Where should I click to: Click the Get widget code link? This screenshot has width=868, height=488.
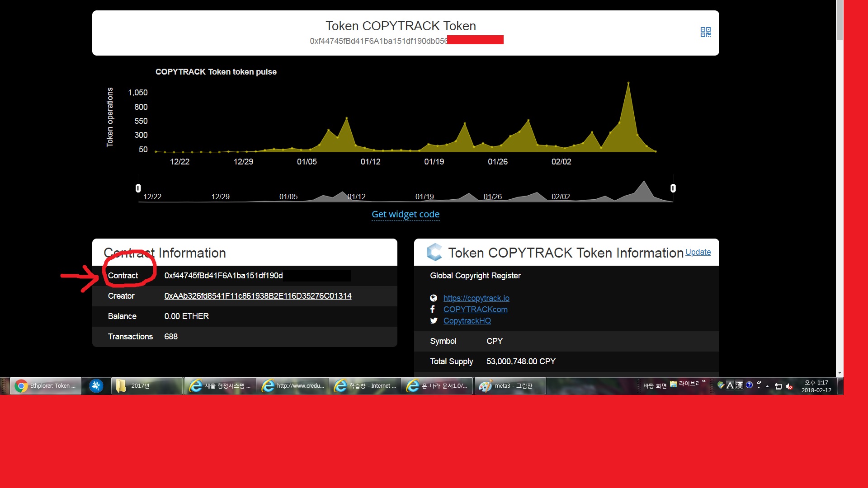[x=406, y=214]
